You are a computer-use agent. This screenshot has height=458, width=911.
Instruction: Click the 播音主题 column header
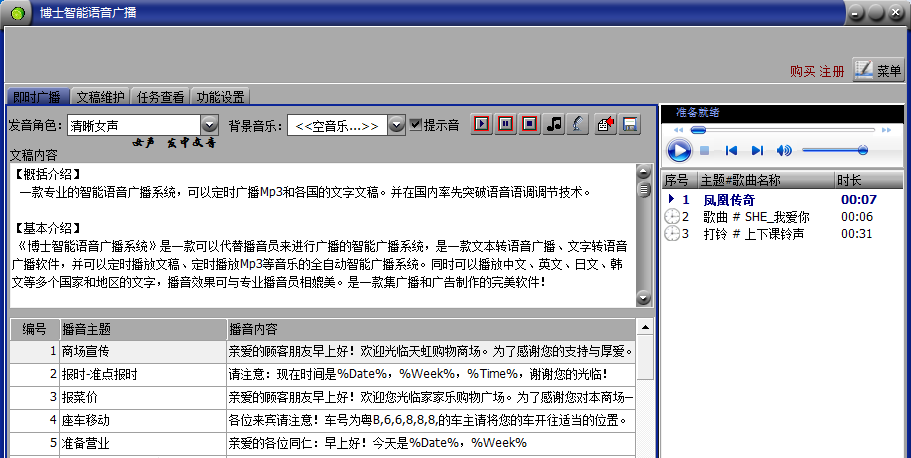[144, 330]
